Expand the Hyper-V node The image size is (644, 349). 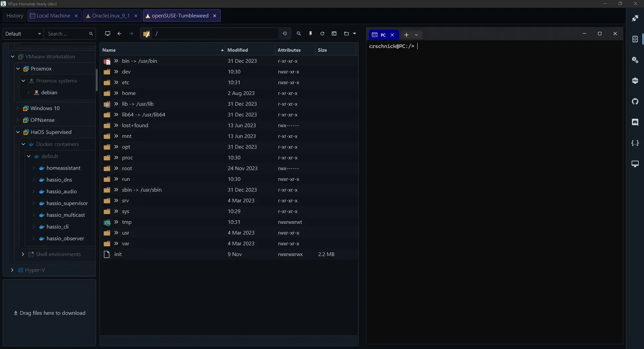tap(12, 270)
